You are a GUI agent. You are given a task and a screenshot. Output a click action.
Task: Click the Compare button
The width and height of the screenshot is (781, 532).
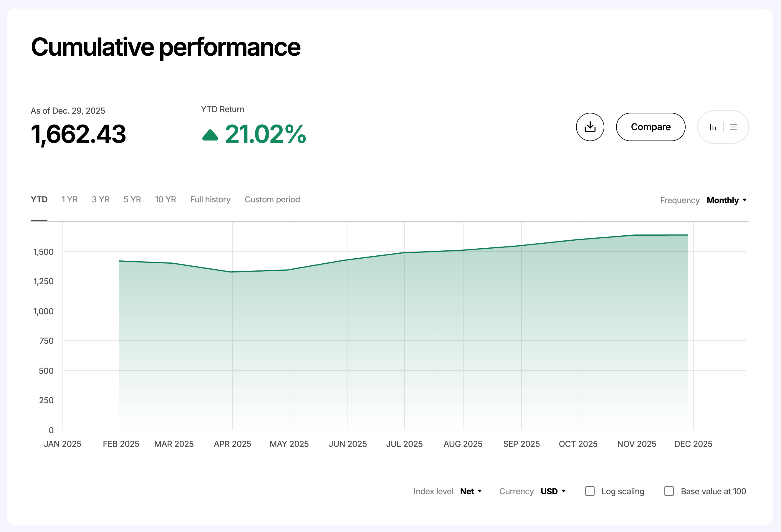650,127
